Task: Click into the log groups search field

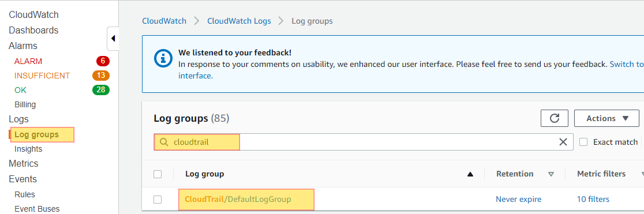Action: point(364,142)
